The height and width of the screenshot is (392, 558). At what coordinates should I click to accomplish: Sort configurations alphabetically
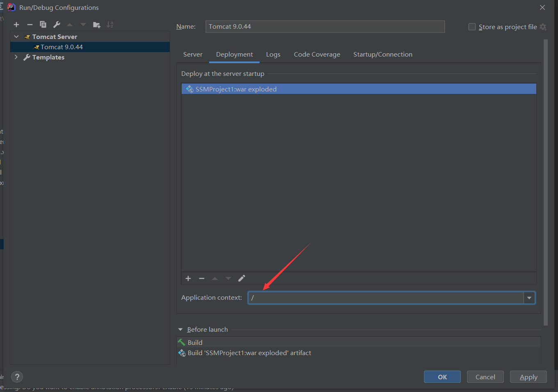pos(110,25)
